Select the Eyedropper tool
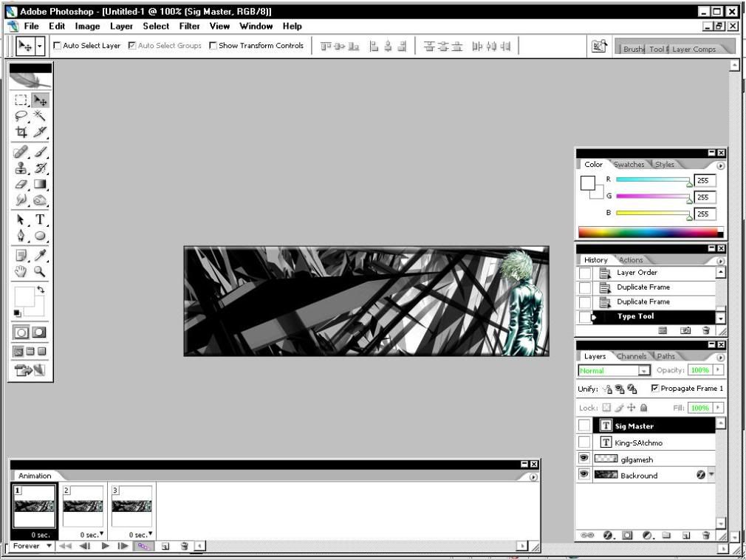 coord(40,256)
